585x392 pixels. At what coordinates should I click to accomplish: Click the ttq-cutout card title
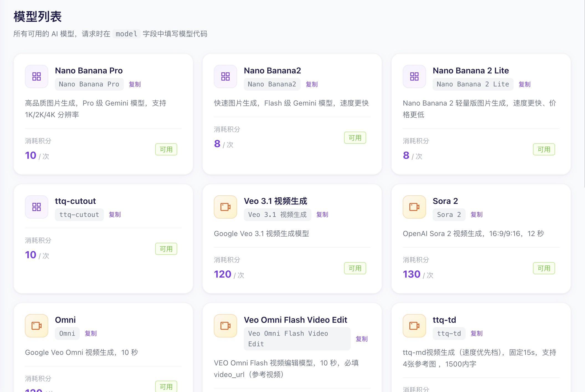point(76,201)
